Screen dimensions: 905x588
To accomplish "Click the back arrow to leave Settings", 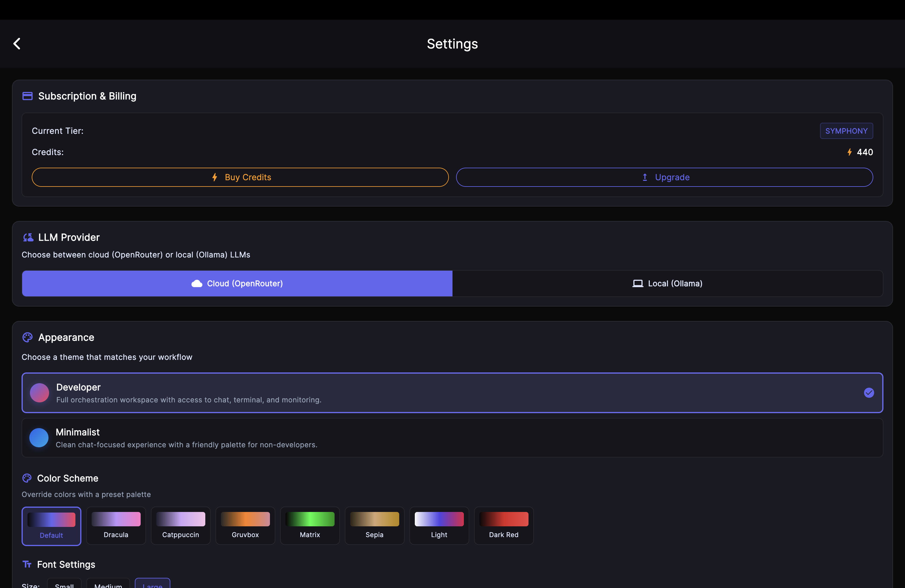I will point(17,43).
